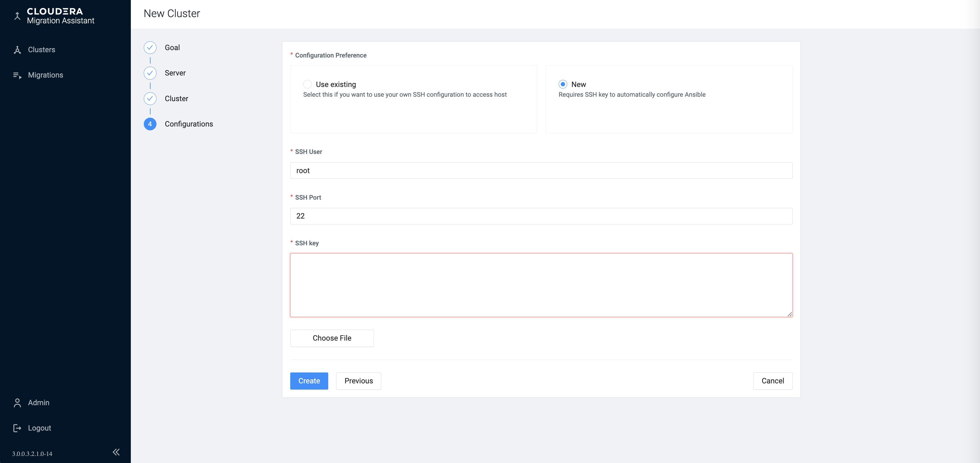Select the New configuration radio button

pos(563,84)
